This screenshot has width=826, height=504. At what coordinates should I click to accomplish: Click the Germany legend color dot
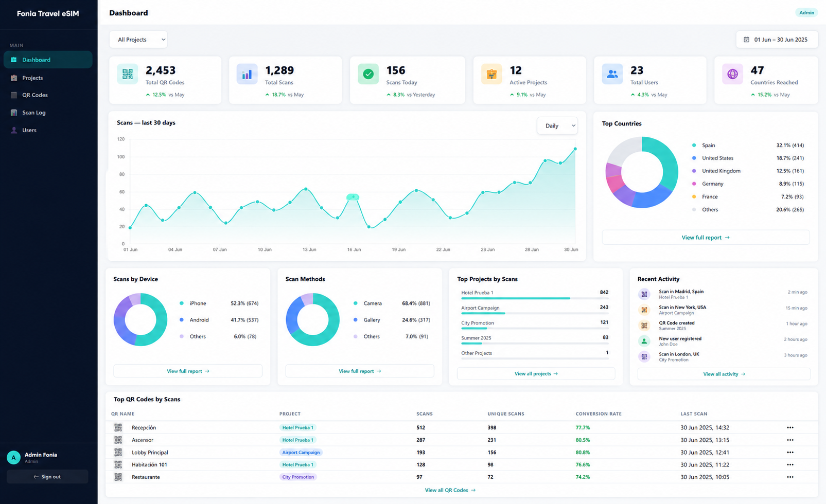point(694,184)
